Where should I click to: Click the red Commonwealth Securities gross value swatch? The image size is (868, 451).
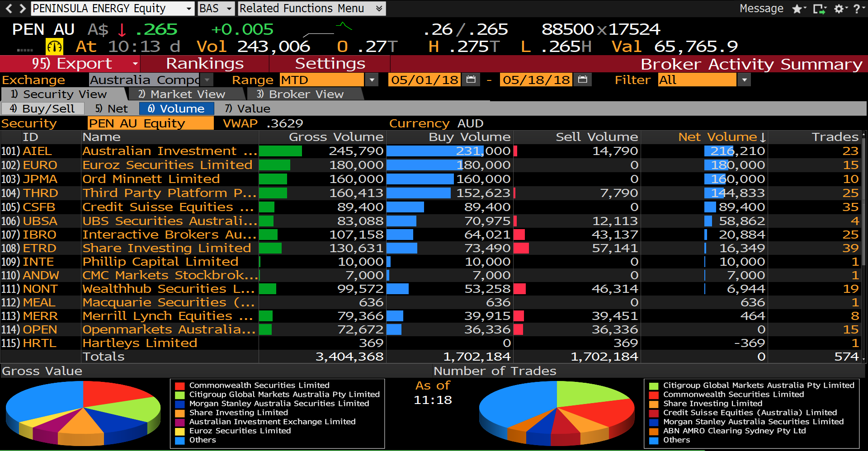[180, 386]
